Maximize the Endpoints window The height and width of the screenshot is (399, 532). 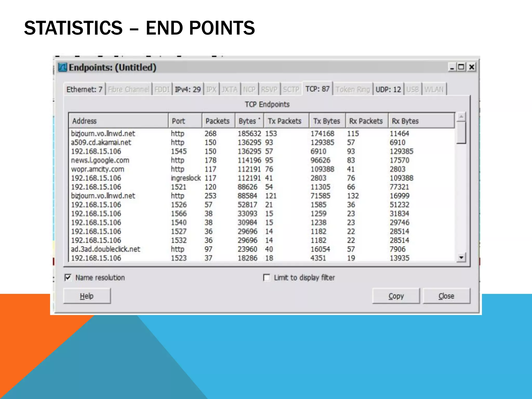(461, 67)
